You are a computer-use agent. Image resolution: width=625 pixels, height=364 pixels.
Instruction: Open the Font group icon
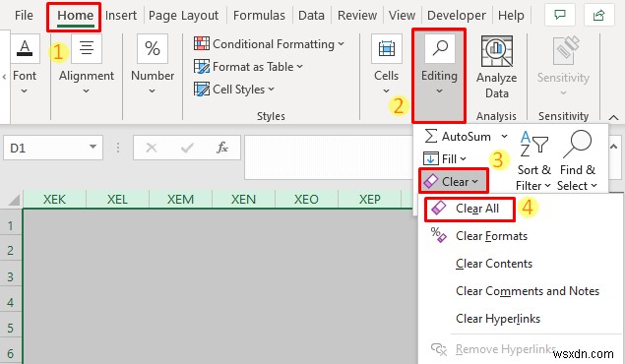tap(25, 48)
